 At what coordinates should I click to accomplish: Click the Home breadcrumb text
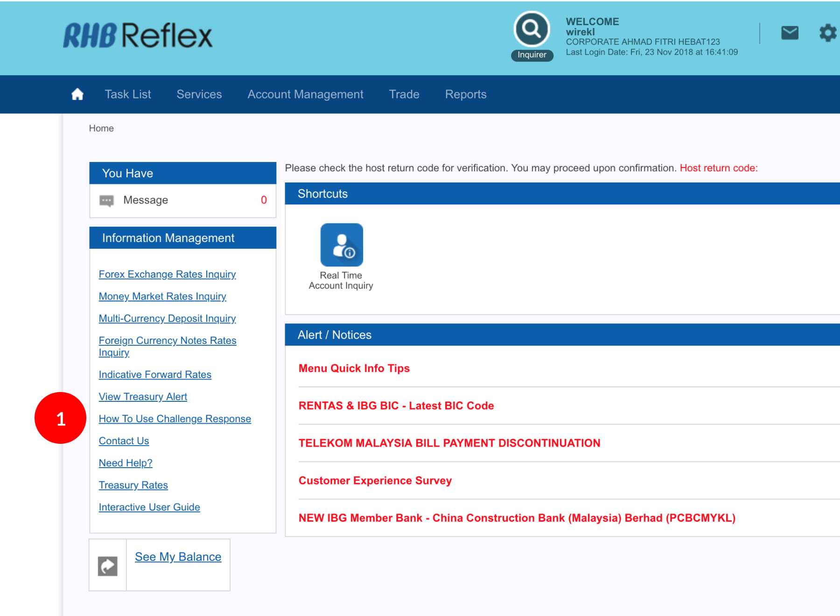click(101, 128)
